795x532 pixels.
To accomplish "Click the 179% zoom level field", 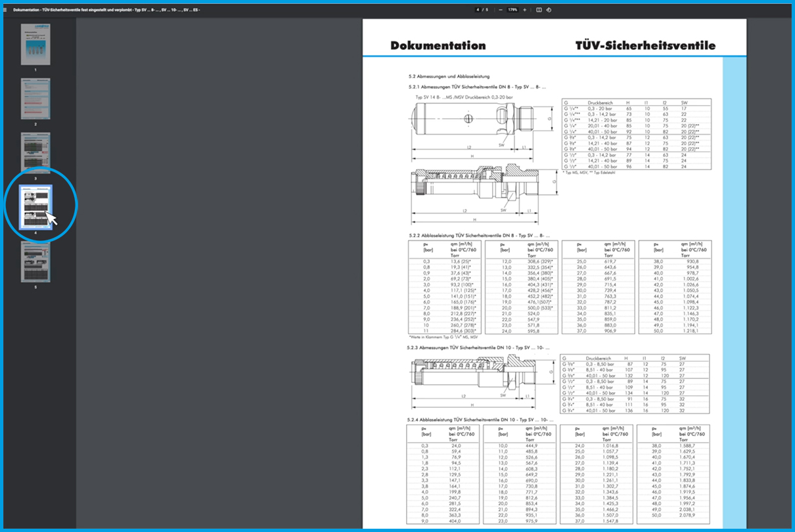I will (512, 10).
